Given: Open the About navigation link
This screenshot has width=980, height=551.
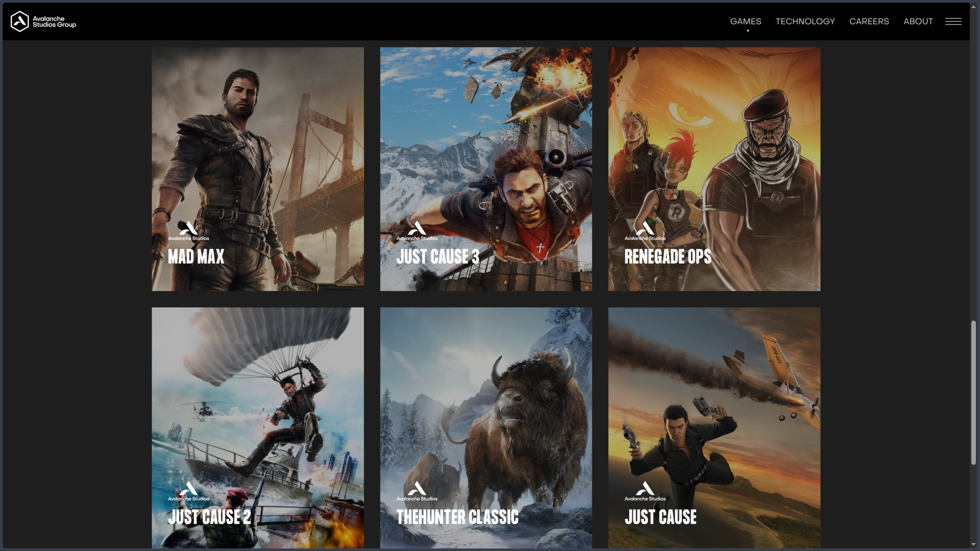Looking at the screenshot, I should coord(918,21).
